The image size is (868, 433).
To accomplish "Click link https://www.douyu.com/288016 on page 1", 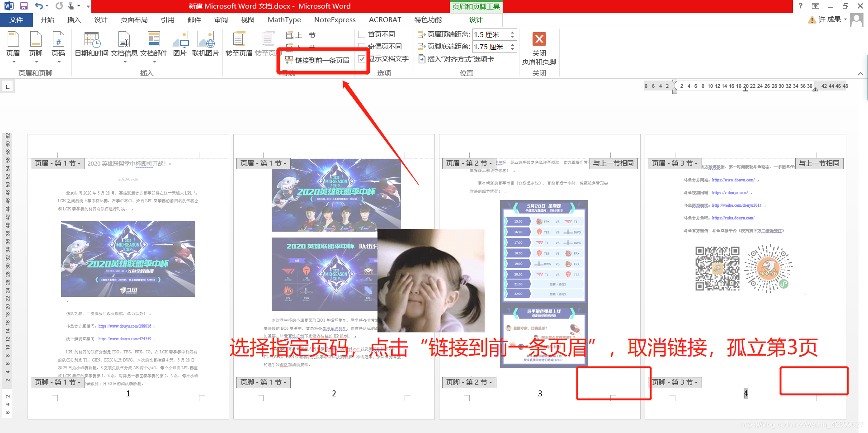I will pyautogui.click(x=125, y=326).
